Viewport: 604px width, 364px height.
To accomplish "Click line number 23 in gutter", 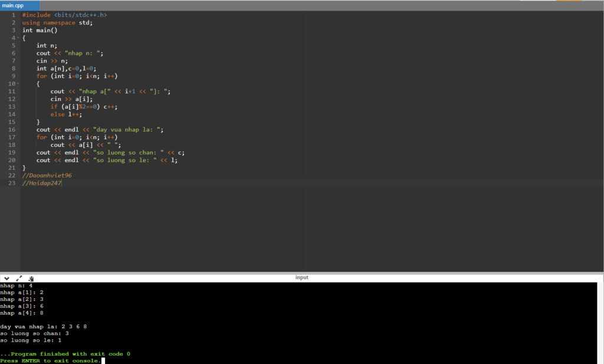I will [12, 183].
